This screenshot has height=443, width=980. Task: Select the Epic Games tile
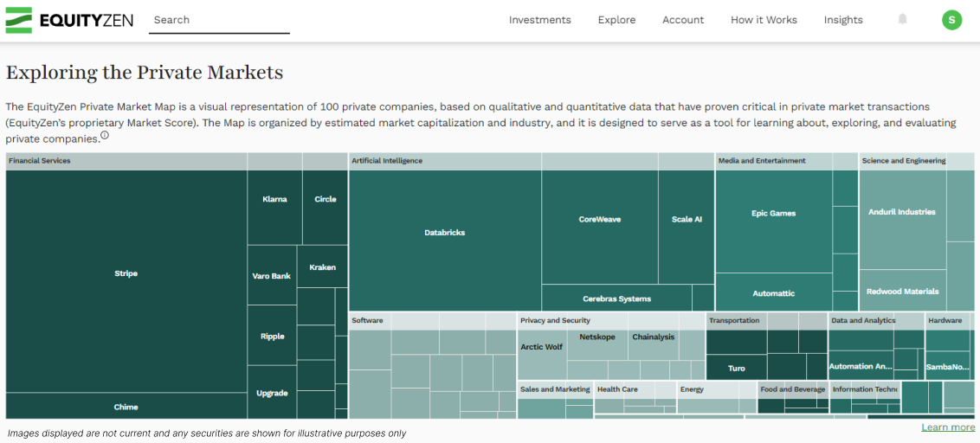774,221
